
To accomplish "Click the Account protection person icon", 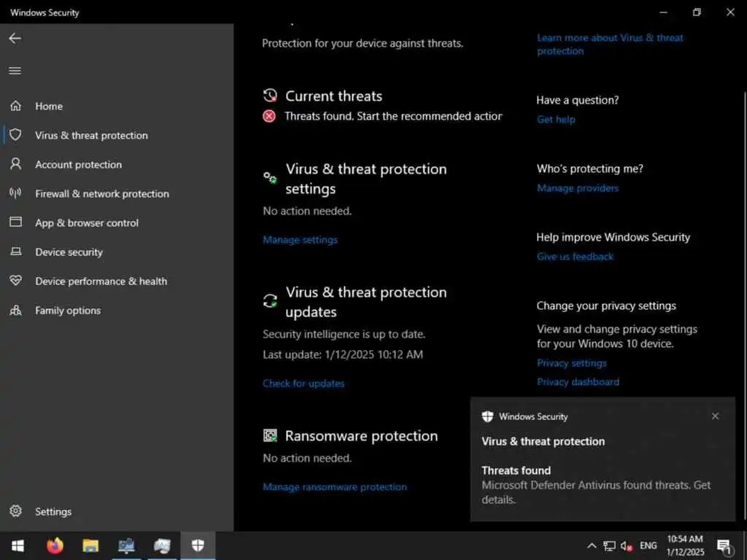I will [x=16, y=164].
